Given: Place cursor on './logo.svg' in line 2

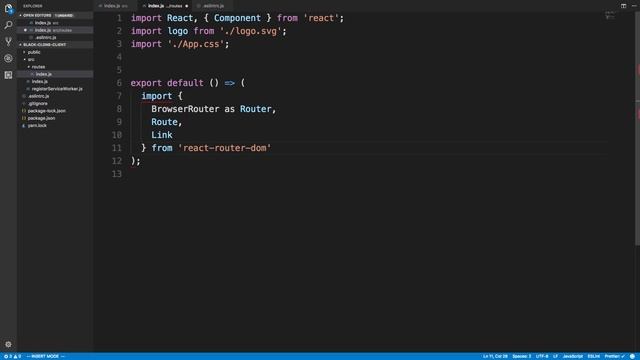Looking at the screenshot, I should click(x=251, y=31).
